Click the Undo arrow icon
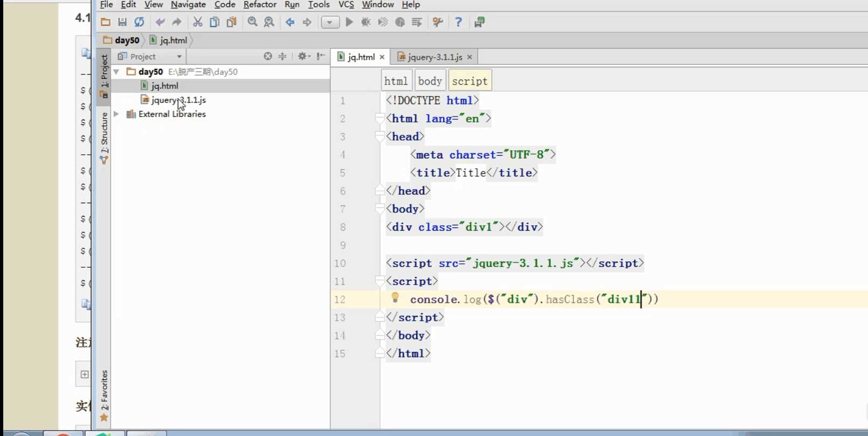868x436 pixels. [x=160, y=22]
